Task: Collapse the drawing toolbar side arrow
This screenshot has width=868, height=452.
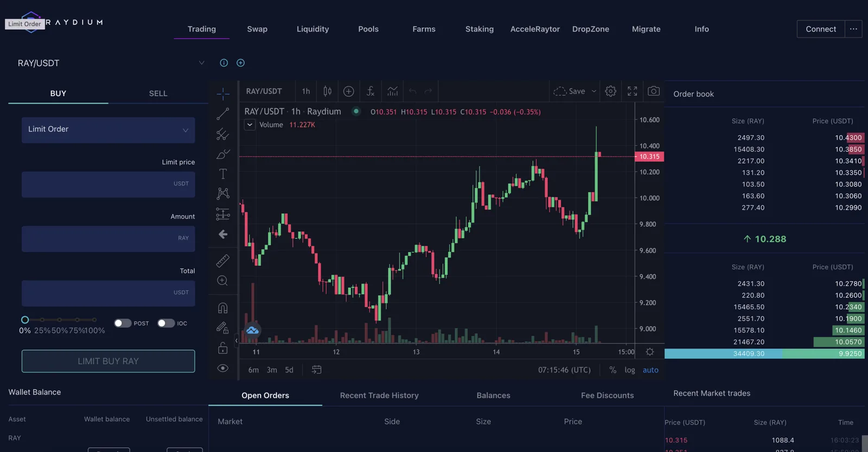Action: 237,340
